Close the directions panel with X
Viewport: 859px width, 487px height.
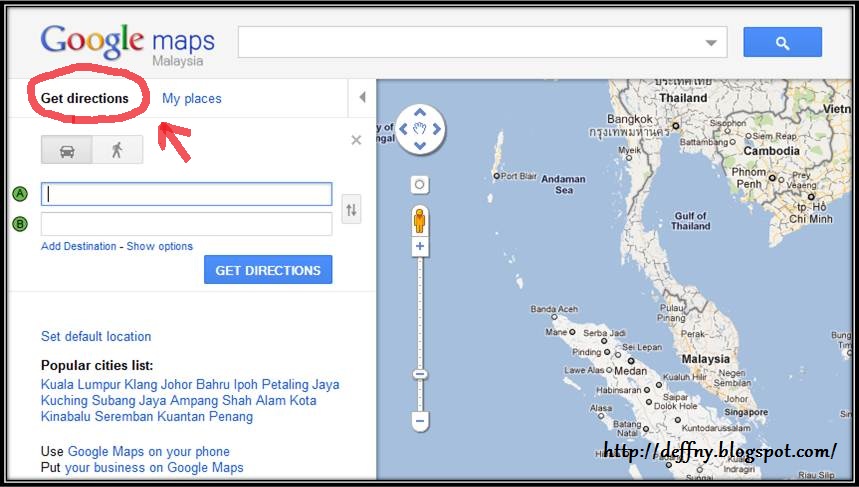(x=356, y=140)
